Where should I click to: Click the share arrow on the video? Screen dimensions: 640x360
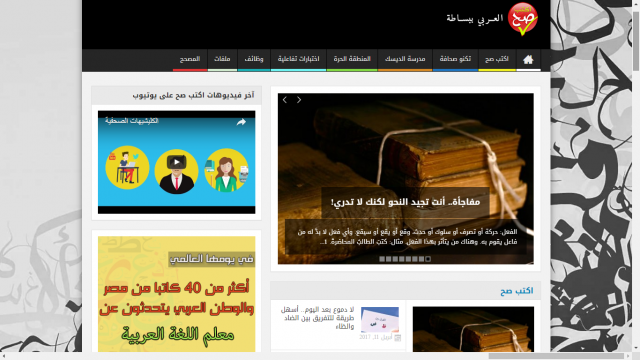241,122
